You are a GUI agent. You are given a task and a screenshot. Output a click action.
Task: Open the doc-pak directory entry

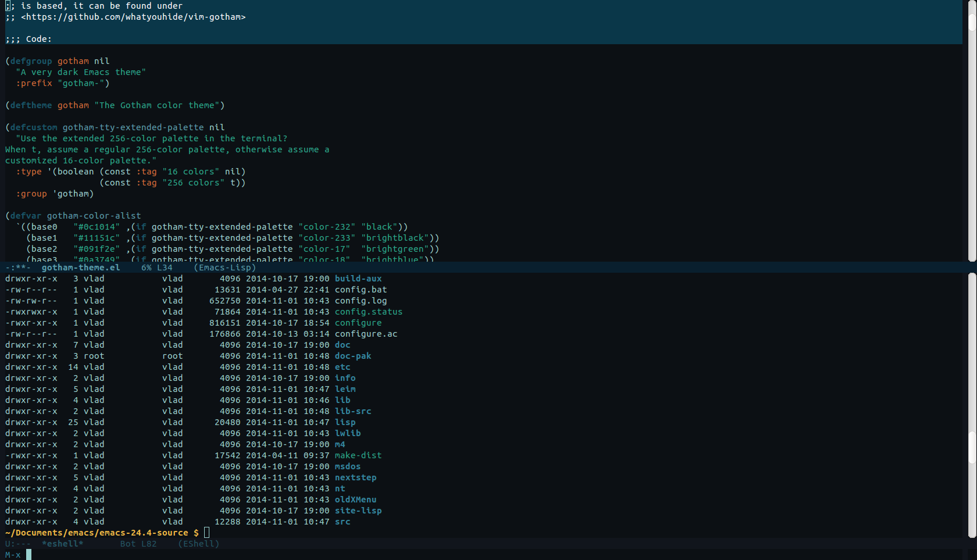(353, 356)
